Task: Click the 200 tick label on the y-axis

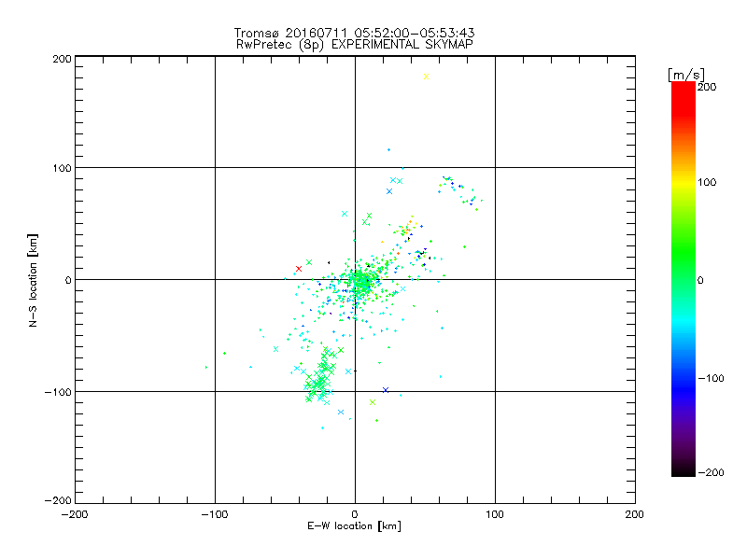Action: coord(62,59)
